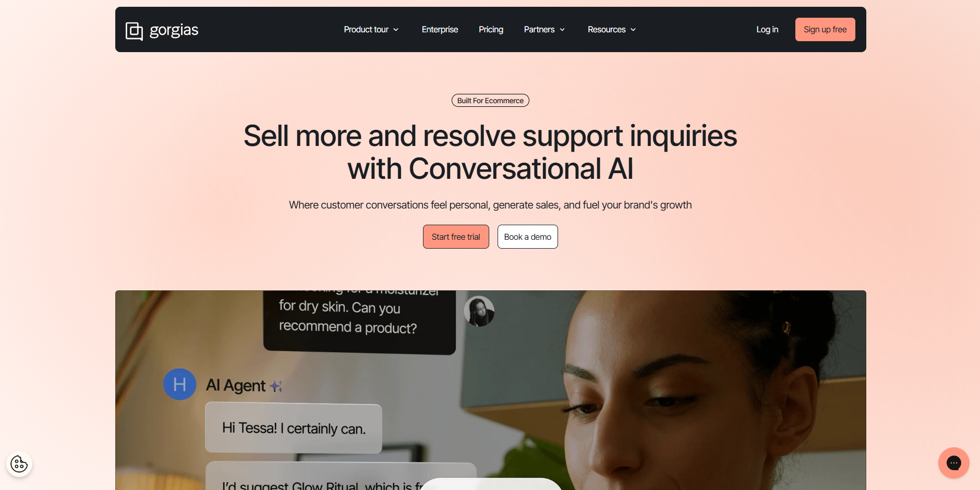Click the Sign up free button

[x=825, y=30]
